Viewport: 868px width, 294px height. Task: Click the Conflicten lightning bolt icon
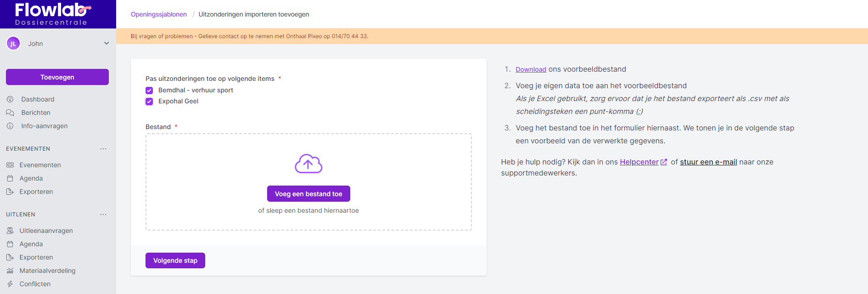(10, 284)
